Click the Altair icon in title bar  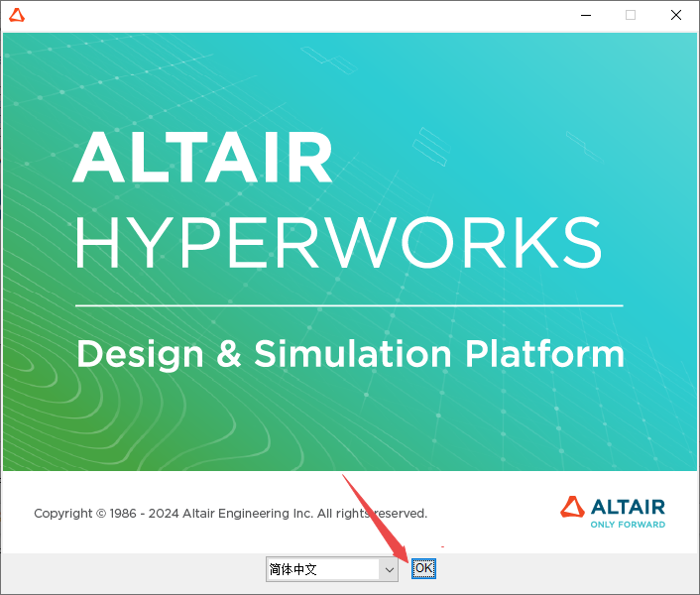click(16, 15)
